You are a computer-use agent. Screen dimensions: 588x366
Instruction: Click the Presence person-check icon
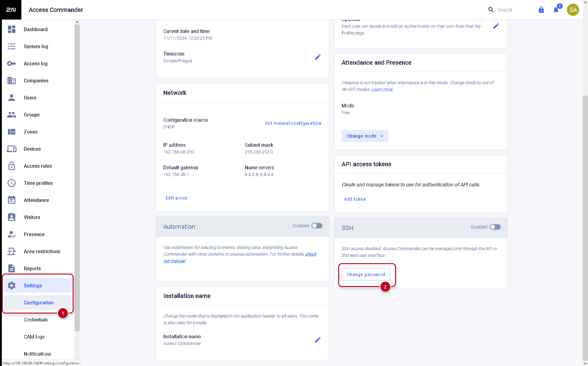click(11, 234)
